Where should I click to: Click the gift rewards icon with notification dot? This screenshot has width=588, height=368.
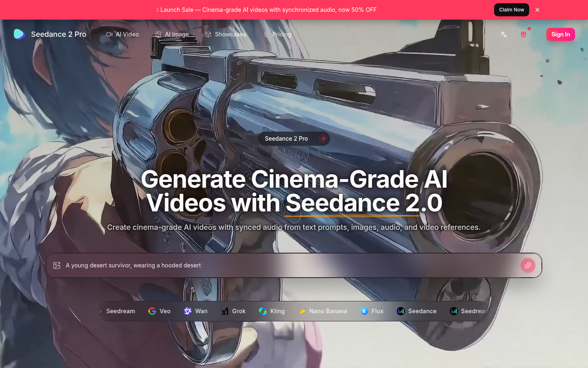(x=523, y=34)
